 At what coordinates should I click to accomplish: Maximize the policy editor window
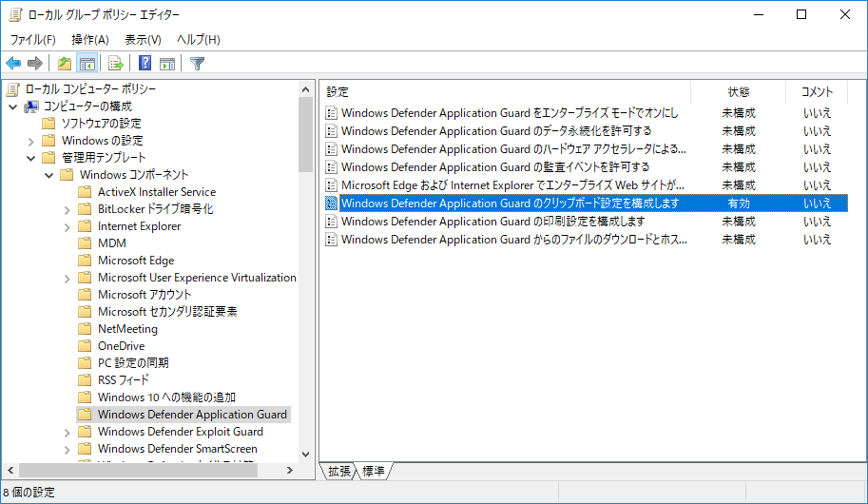pos(801,15)
